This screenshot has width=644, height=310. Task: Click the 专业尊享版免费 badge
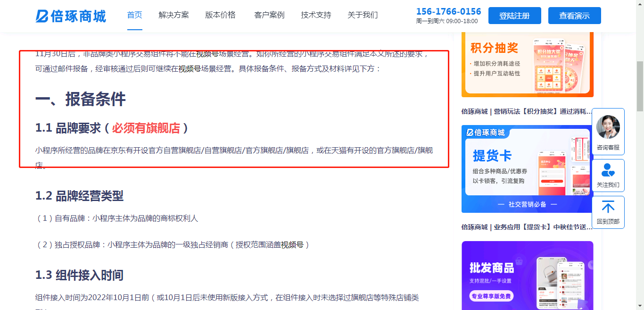(x=491, y=296)
